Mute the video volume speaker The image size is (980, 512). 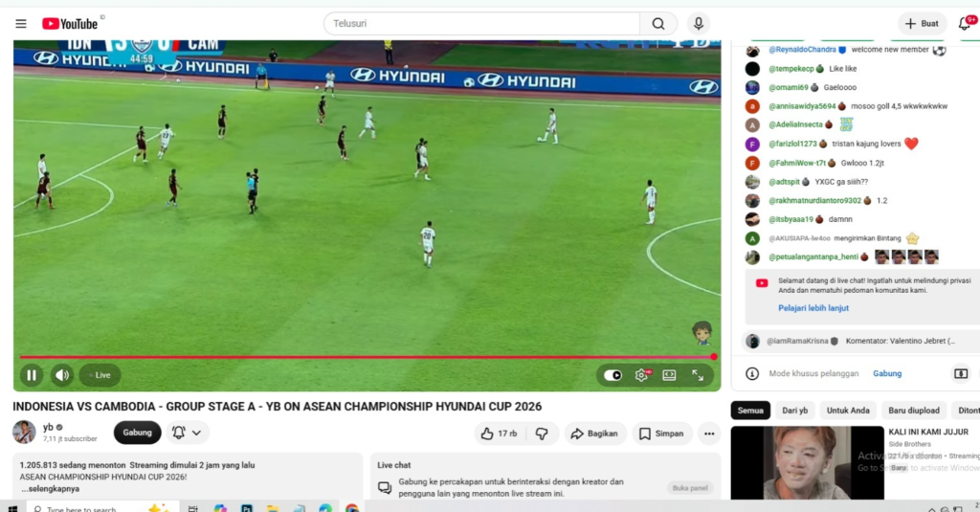(x=62, y=375)
